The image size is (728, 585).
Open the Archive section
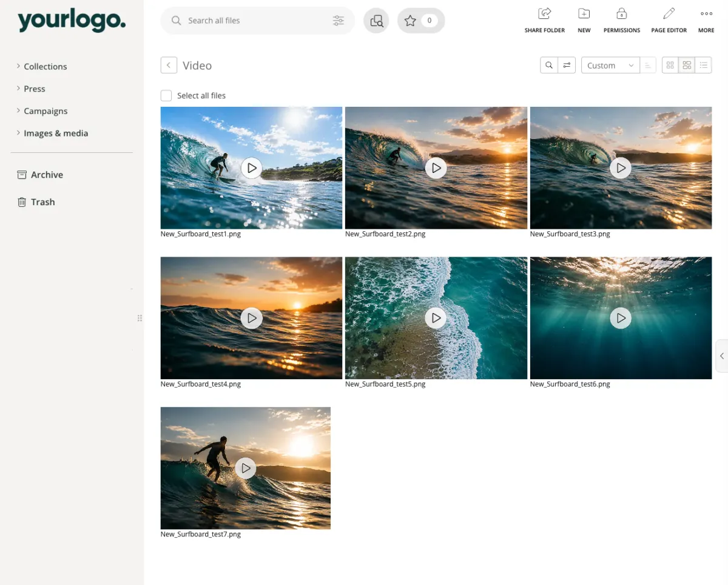point(40,175)
